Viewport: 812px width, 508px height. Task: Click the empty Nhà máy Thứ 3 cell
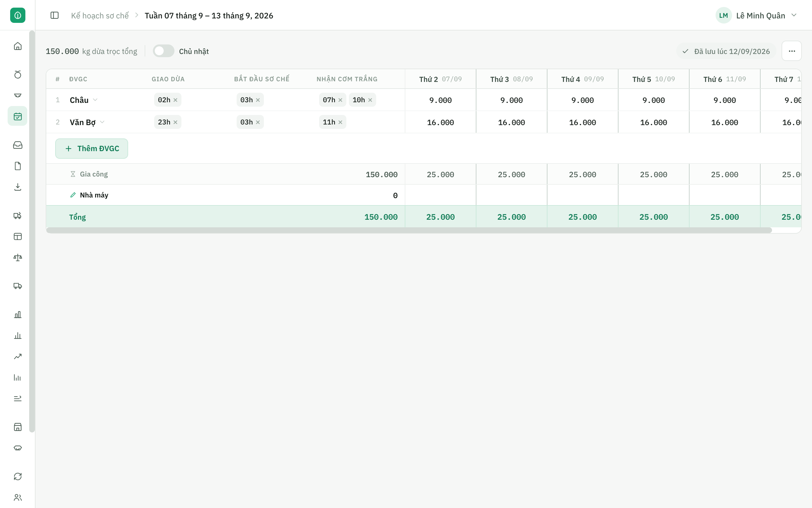click(511, 195)
